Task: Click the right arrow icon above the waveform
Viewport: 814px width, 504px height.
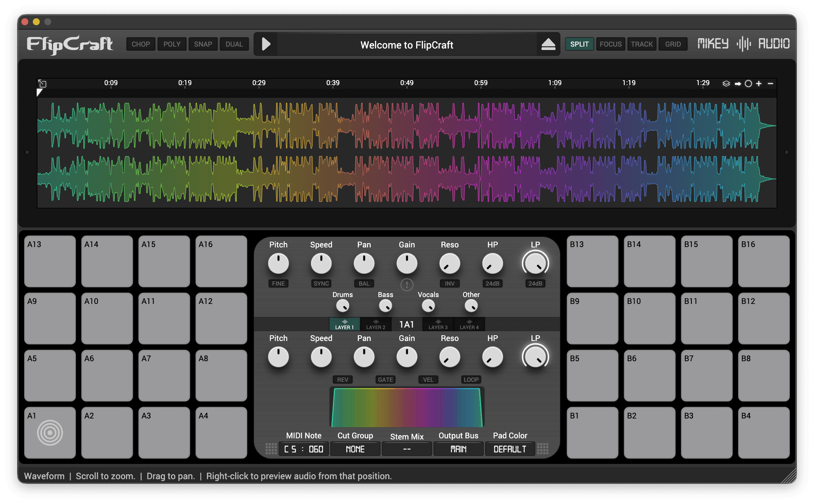Action: 738,83
